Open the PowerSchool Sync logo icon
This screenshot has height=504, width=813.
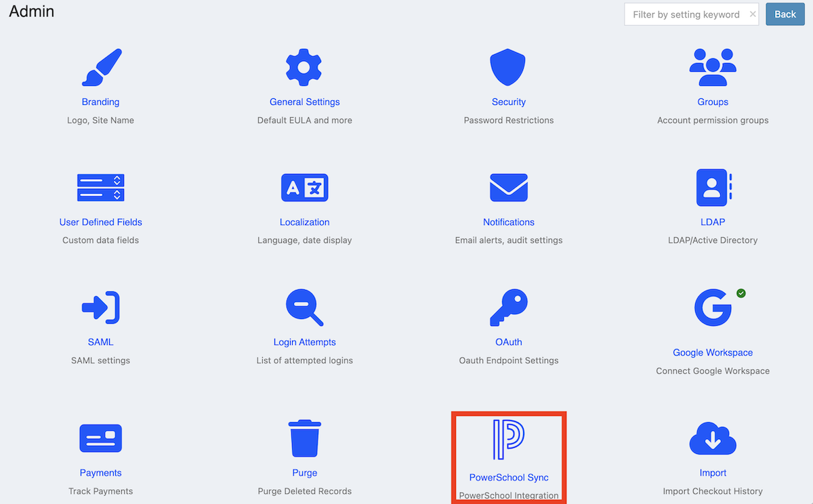coord(508,440)
